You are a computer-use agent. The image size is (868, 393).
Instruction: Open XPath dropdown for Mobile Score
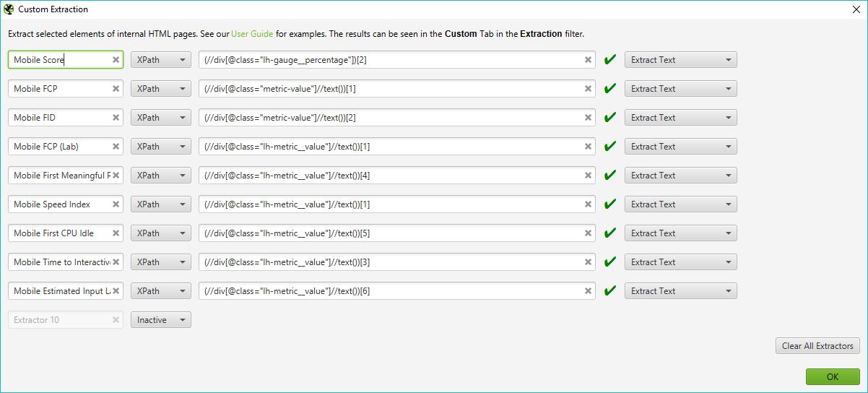(160, 60)
